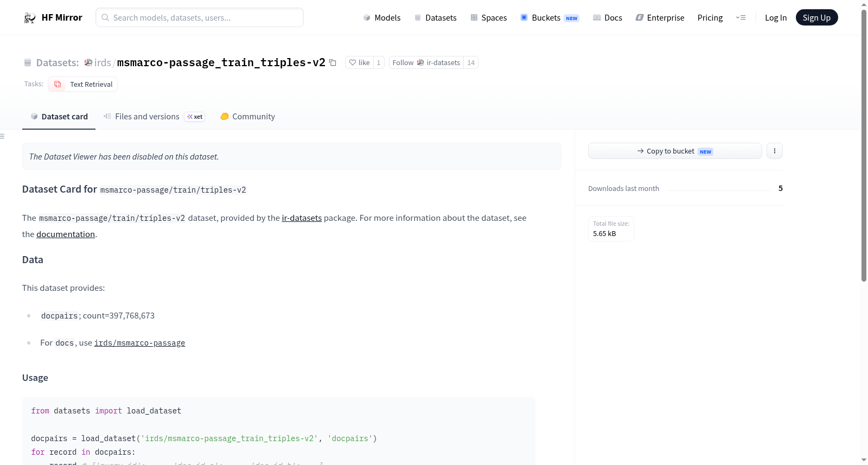Click the heart like icon
Screen dimensions: 868x465
(x=353, y=62)
